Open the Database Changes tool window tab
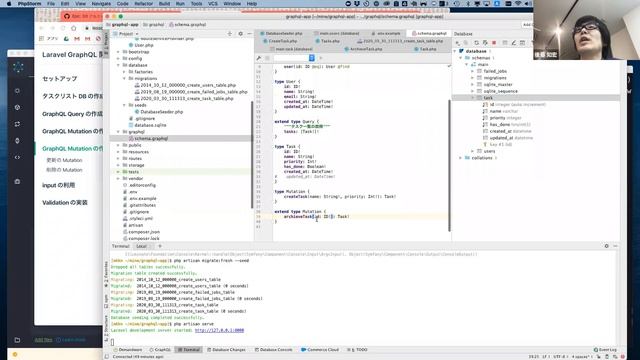 pos(227,350)
